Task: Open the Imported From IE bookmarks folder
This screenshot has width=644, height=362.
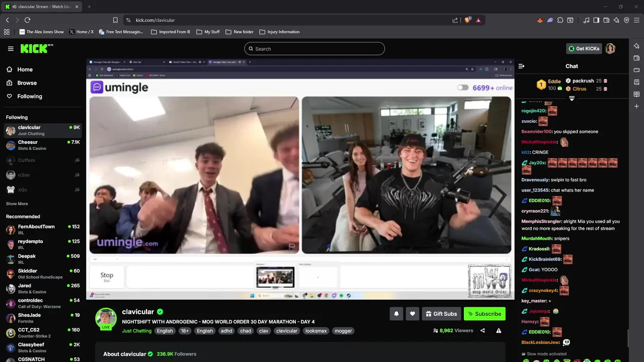Action: click(171, 32)
